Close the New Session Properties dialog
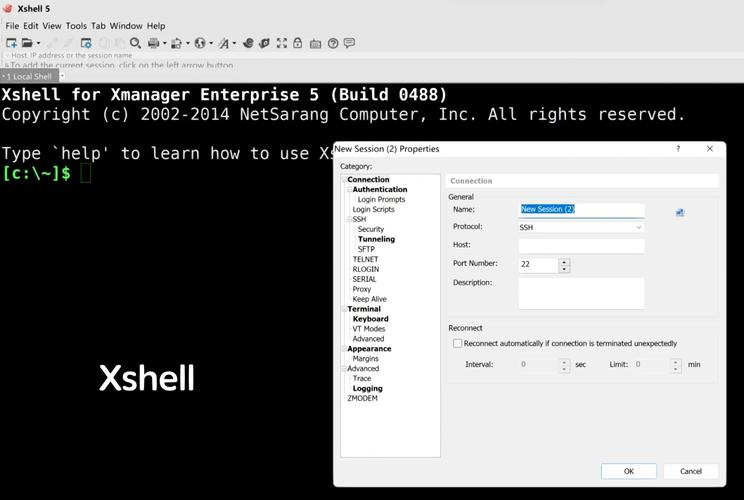This screenshot has width=744, height=500. [x=710, y=148]
